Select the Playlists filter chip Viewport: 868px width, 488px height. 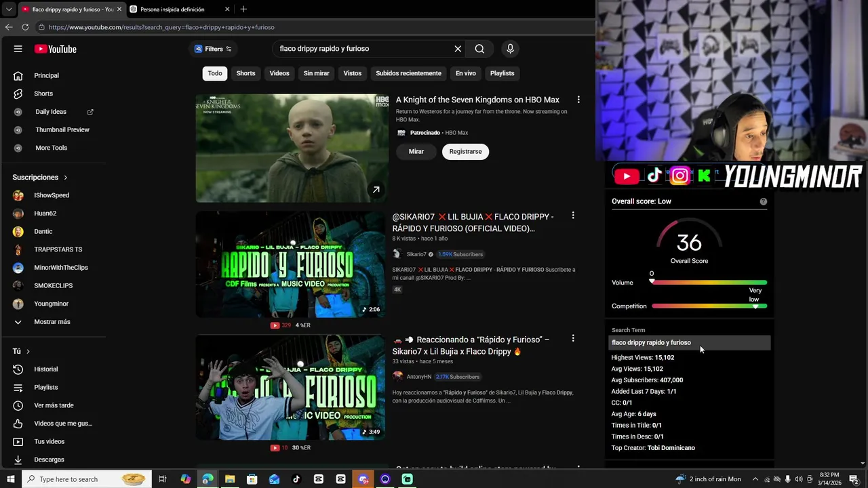(x=502, y=73)
